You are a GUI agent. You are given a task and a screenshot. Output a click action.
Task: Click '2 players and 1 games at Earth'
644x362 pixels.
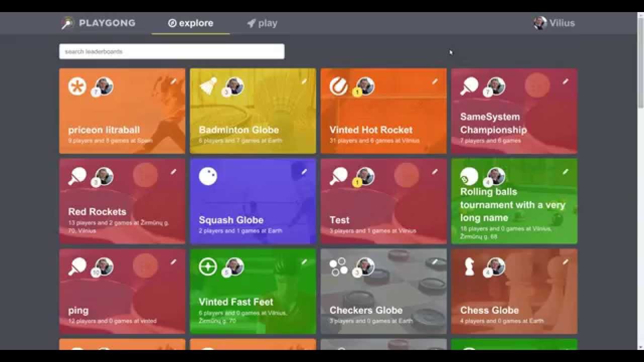tap(240, 231)
